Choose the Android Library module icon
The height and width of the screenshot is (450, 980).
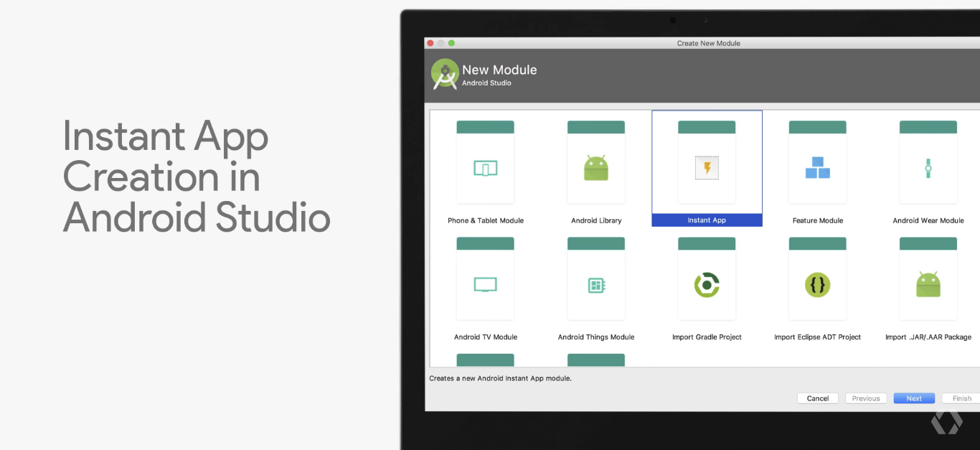(x=595, y=168)
